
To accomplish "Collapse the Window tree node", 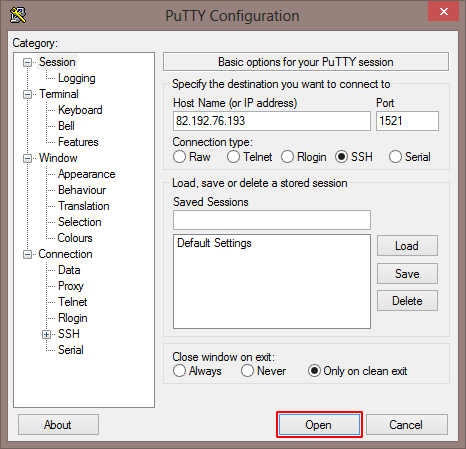I will pos(27,158).
